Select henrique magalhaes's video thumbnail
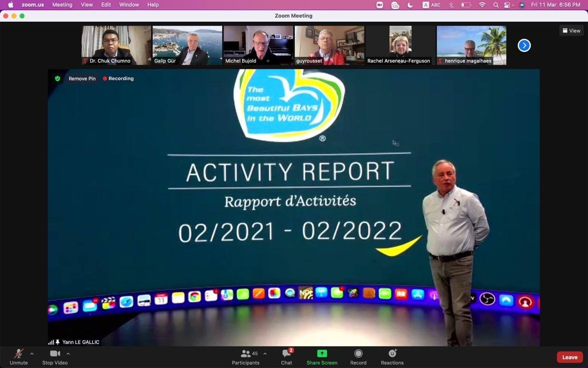The width and height of the screenshot is (588, 368). [x=471, y=45]
